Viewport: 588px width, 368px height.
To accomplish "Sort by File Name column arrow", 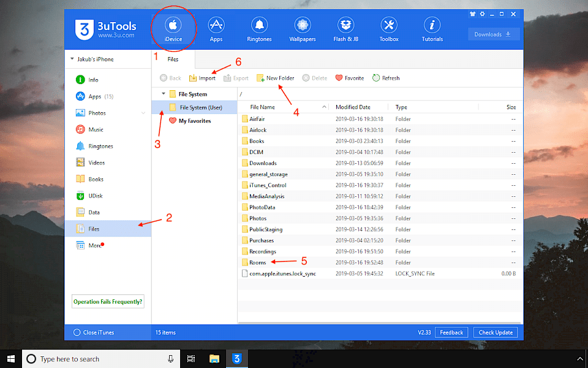I will click(x=324, y=107).
